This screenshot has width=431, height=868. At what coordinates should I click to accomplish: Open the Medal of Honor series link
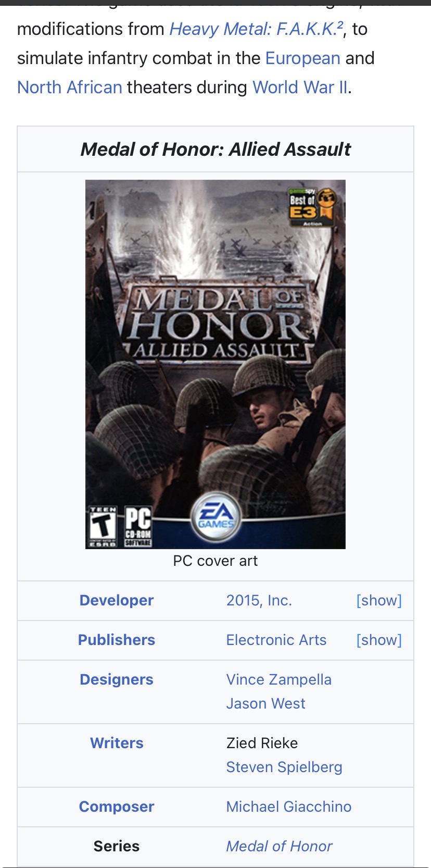pos(280,846)
